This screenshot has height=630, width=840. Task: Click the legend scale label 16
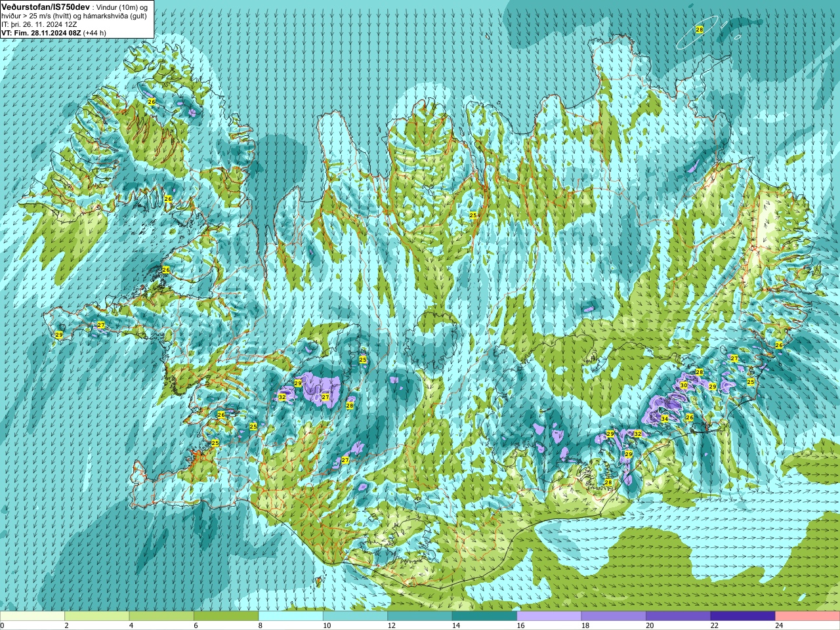520,625
